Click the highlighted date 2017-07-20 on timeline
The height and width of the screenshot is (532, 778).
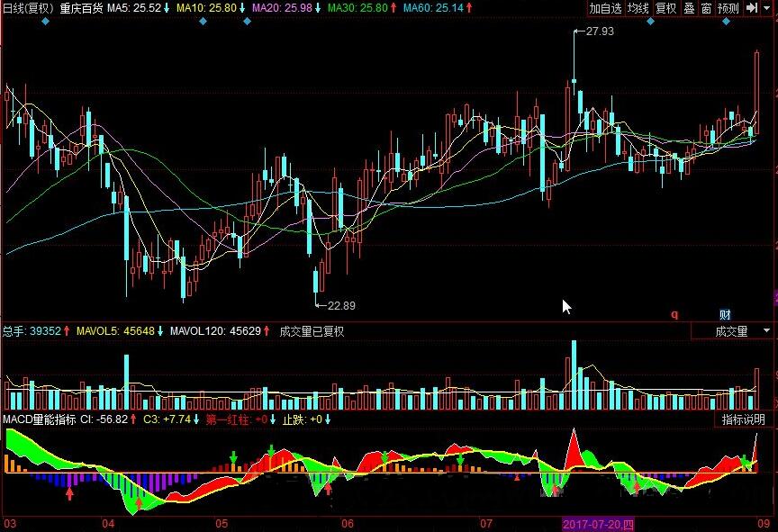point(599,524)
